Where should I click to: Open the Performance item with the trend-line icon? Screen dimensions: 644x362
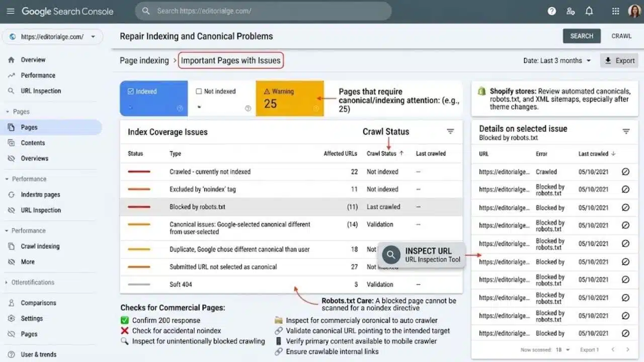click(x=38, y=75)
